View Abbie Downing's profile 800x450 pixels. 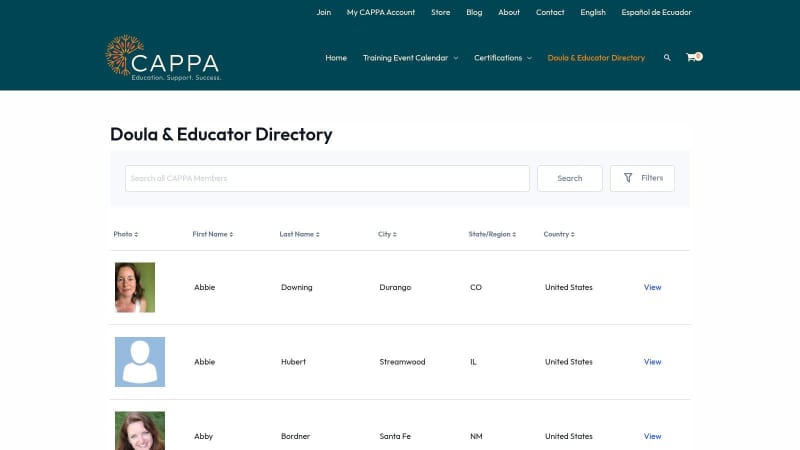tap(652, 287)
